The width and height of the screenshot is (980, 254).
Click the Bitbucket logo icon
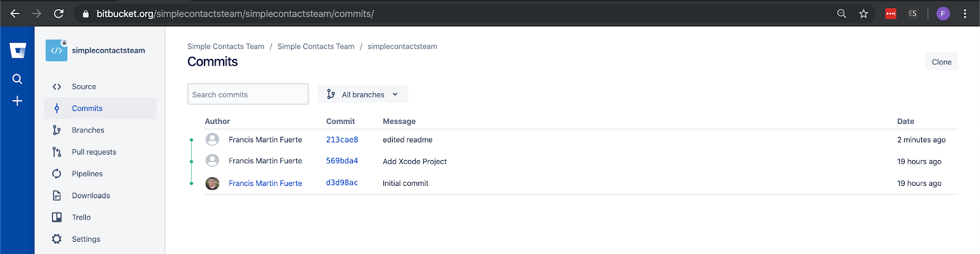click(18, 50)
